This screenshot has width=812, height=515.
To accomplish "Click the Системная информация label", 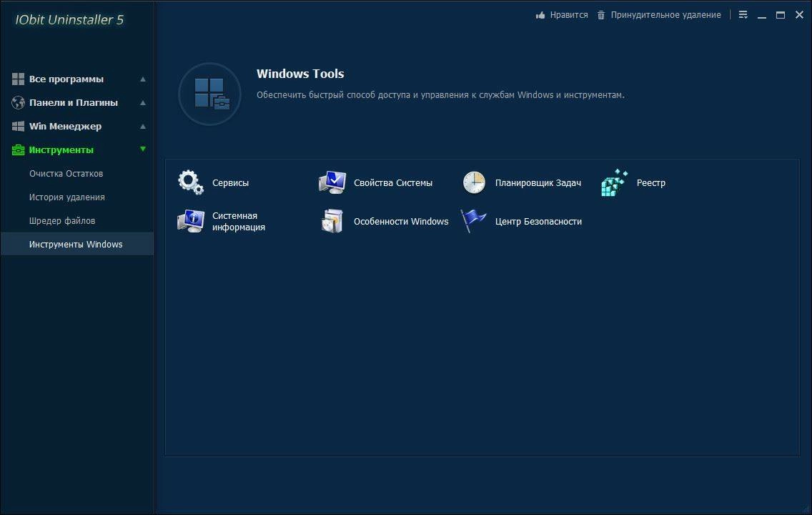I will [239, 221].
